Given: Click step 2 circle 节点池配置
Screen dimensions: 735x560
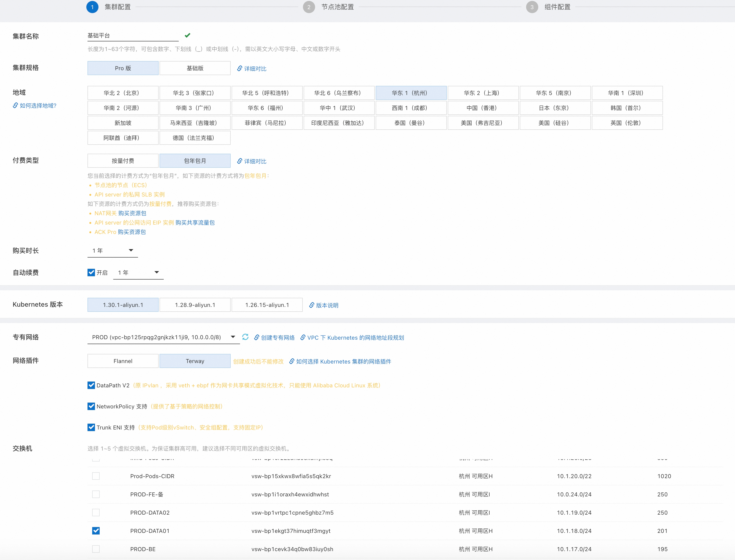Looking at the screenshot, I should point(309,7).
